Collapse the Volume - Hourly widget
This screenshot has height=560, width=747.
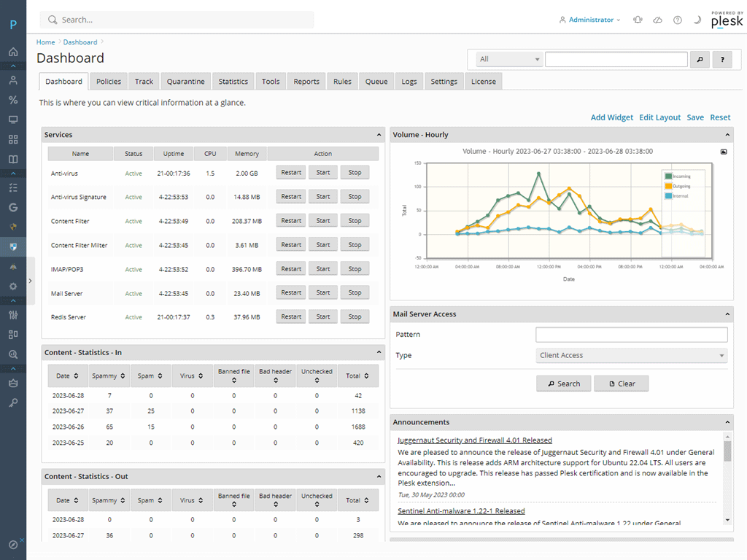pyautogui.click(x=727, y=135)
